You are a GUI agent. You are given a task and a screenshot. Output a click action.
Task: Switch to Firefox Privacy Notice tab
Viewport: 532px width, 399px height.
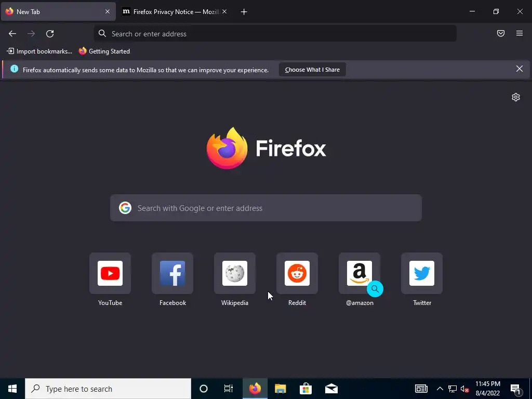pos(175,12)
